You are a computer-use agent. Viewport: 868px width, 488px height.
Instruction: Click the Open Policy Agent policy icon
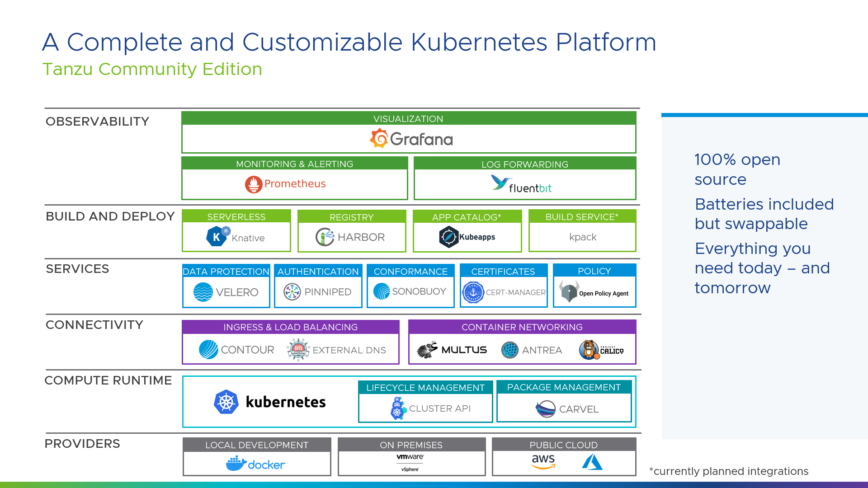pos(567,291)
